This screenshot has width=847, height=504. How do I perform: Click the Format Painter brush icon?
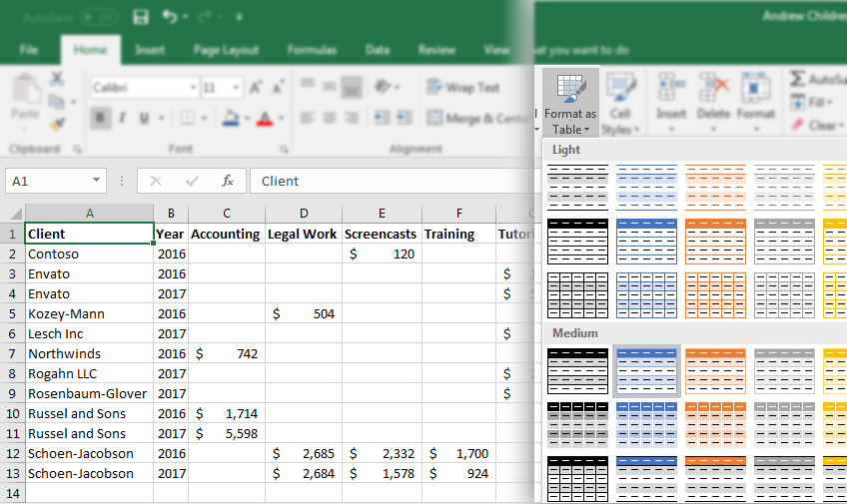tap(57, 125)
